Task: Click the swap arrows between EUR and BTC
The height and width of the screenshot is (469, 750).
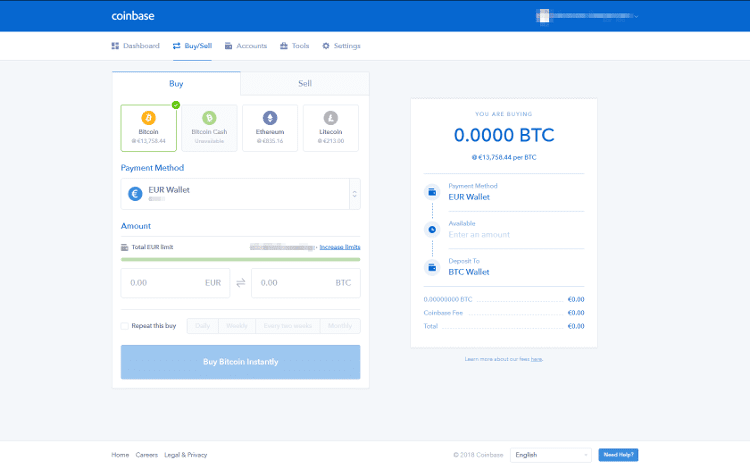Action: (241, 283)
